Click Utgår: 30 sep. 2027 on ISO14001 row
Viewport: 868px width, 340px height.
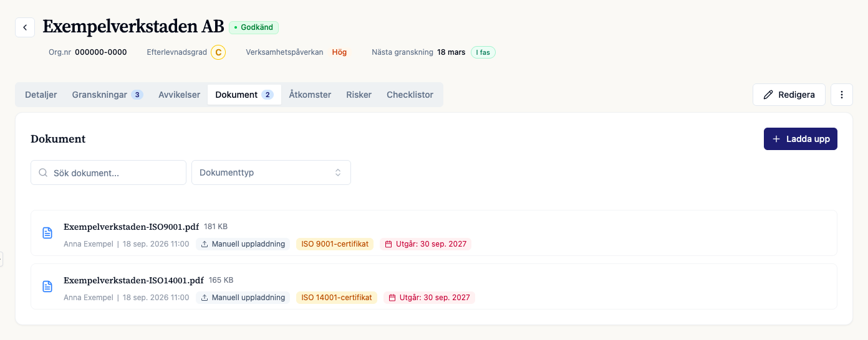(429, 298)
